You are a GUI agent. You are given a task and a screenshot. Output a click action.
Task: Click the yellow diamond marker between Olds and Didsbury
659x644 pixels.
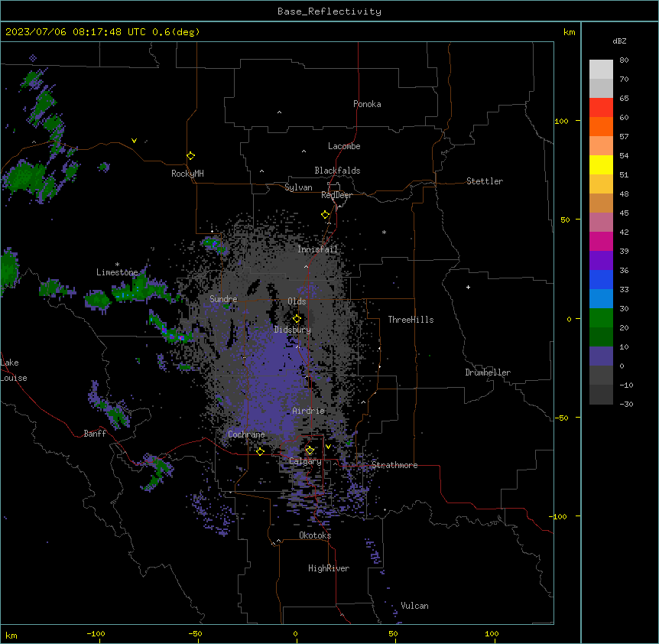click(x=297, y=319)
